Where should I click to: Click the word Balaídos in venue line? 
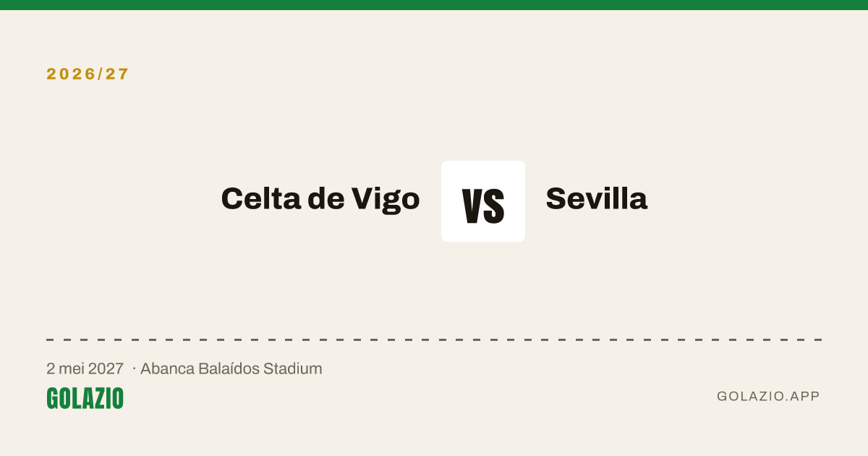(x=229, y=368)
